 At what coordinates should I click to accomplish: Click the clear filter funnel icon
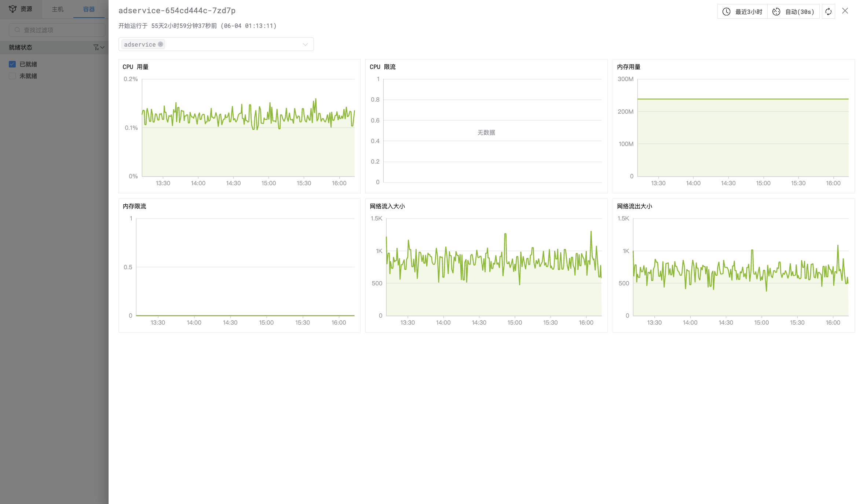(x=96, y=47)
